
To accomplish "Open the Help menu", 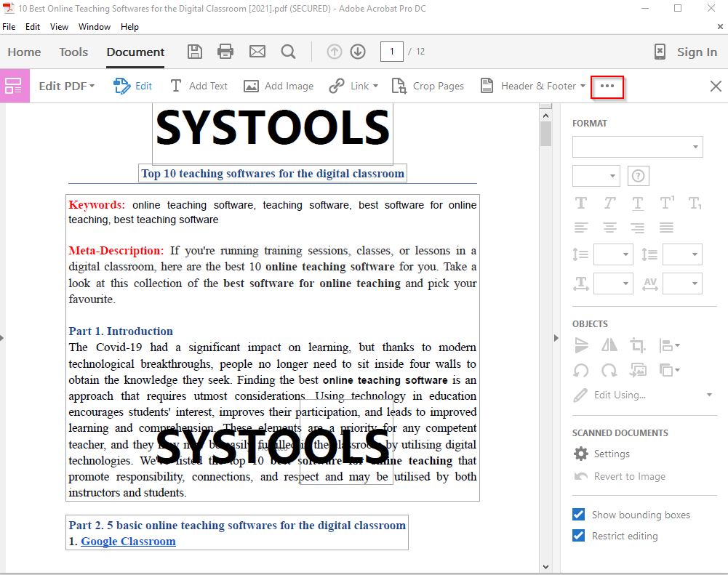I will [x=129, y=26].
